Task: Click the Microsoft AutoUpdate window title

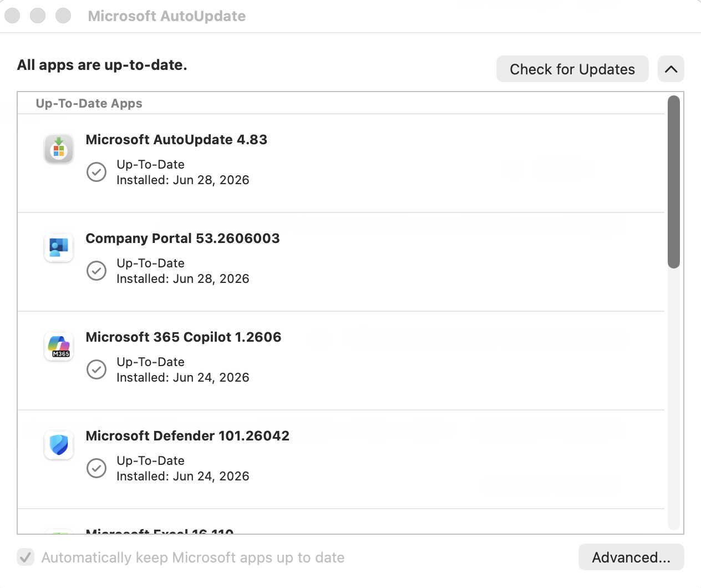Action: tap(167, 16)
